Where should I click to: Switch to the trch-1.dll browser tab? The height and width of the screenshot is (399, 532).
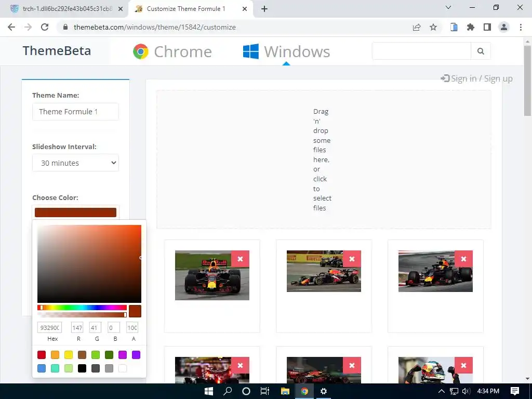point(64,9)
